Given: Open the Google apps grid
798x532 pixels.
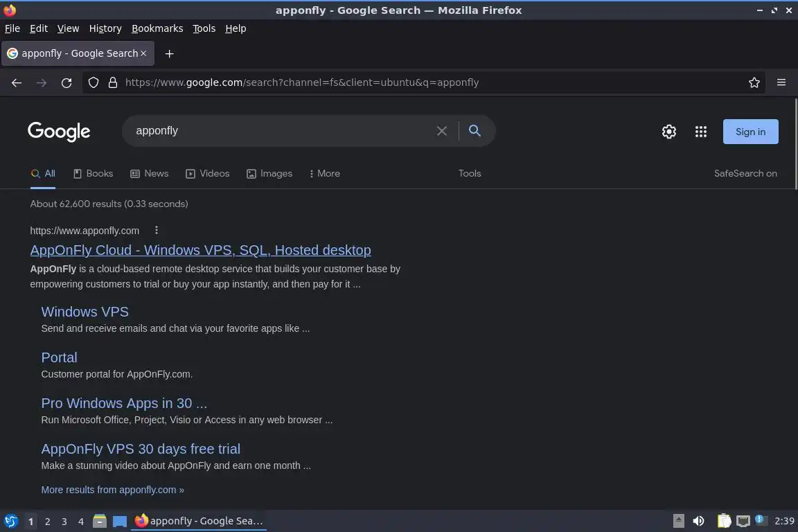Looking at the screenshot, I should click(x=701, y=132).
